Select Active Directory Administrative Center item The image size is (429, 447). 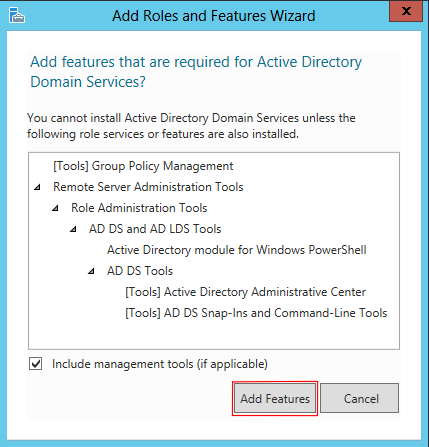tap(246, 292)
